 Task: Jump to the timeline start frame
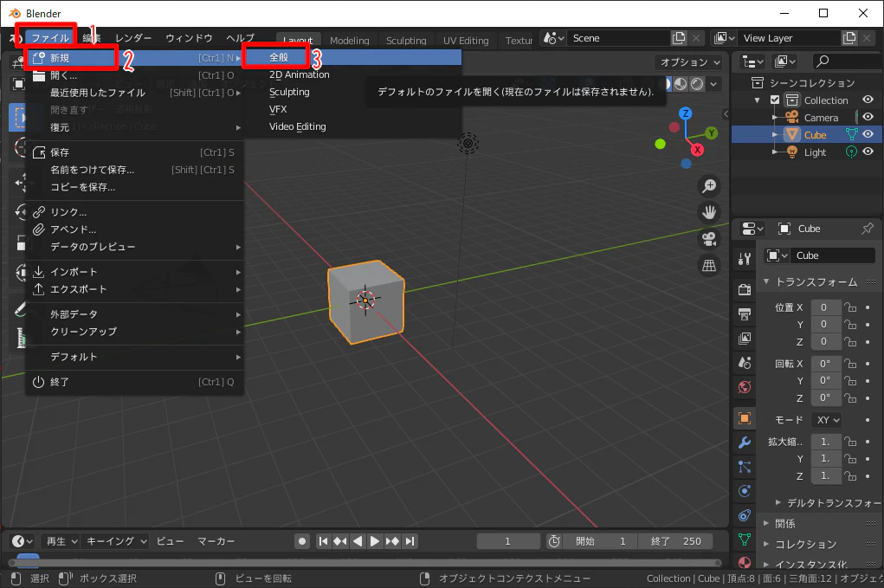323,541
